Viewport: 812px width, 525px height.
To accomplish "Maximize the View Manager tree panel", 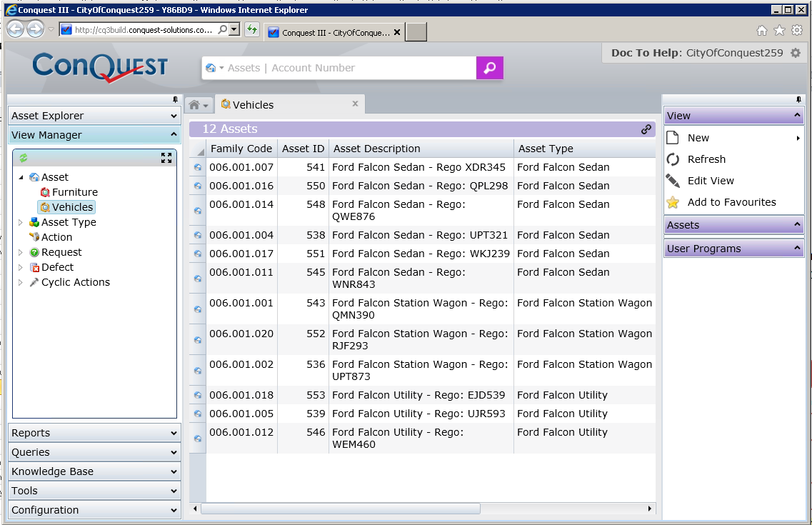I will tap(166, 158).
